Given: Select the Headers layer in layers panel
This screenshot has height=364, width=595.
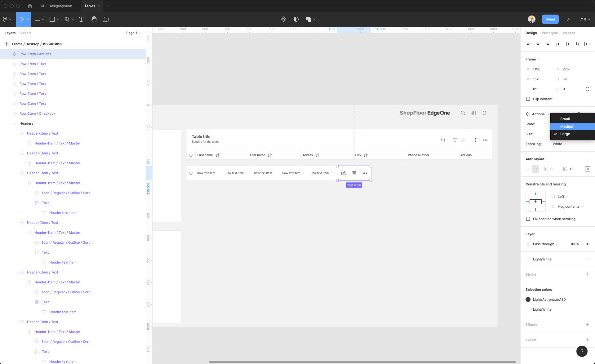Looking at the screenshot, I should coord(26,123).
